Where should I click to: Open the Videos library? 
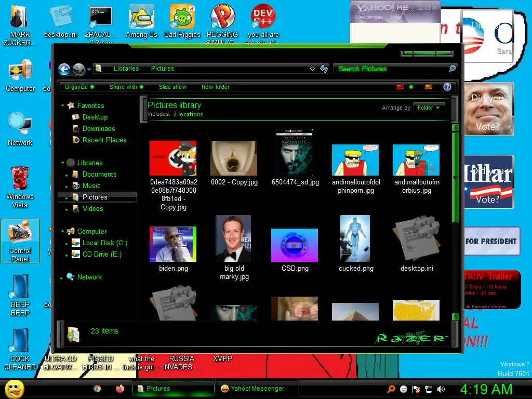[x=92, y=209]
